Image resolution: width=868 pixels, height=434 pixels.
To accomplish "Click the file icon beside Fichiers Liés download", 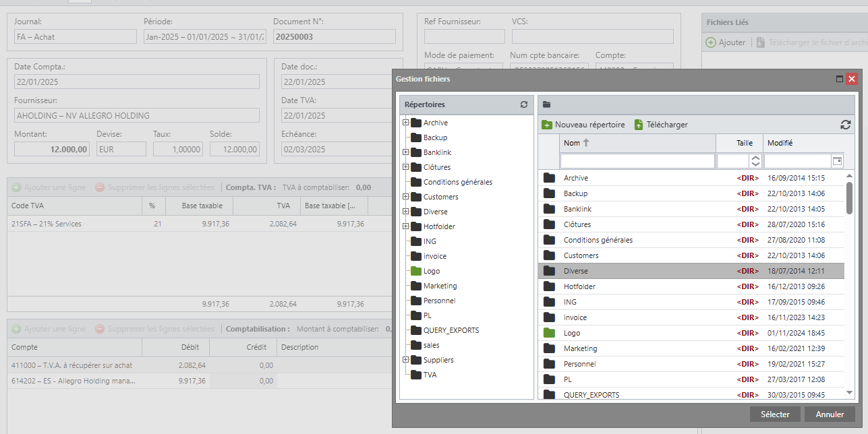I will [761, 42].
